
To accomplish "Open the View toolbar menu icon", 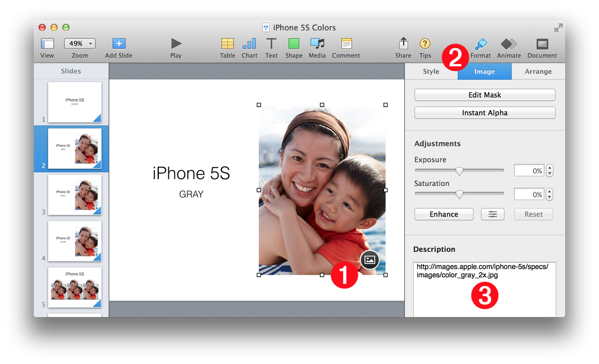I will click(47, 44).
